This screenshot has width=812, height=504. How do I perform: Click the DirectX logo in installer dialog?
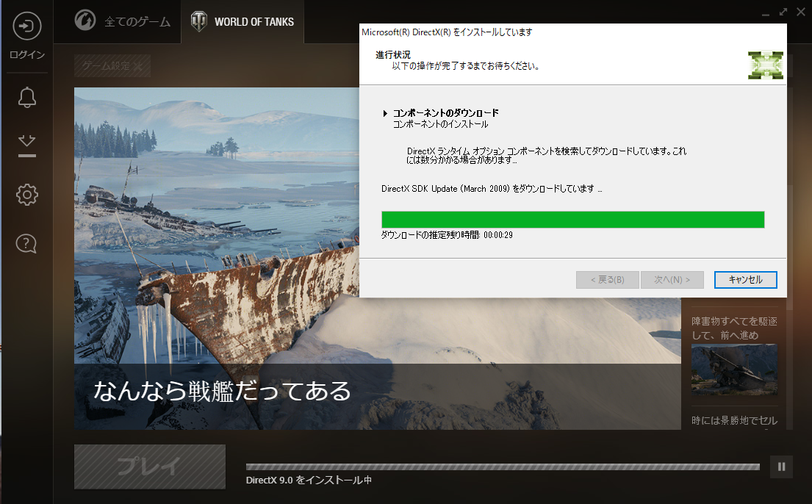(766, 65)
